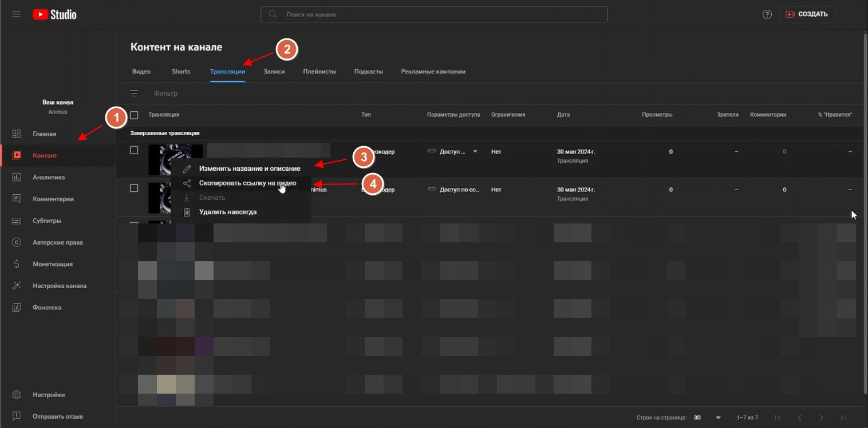Tick the second completed stream's checkbox
The width and height of the screenshot is (868, 428).
(134, 188)
